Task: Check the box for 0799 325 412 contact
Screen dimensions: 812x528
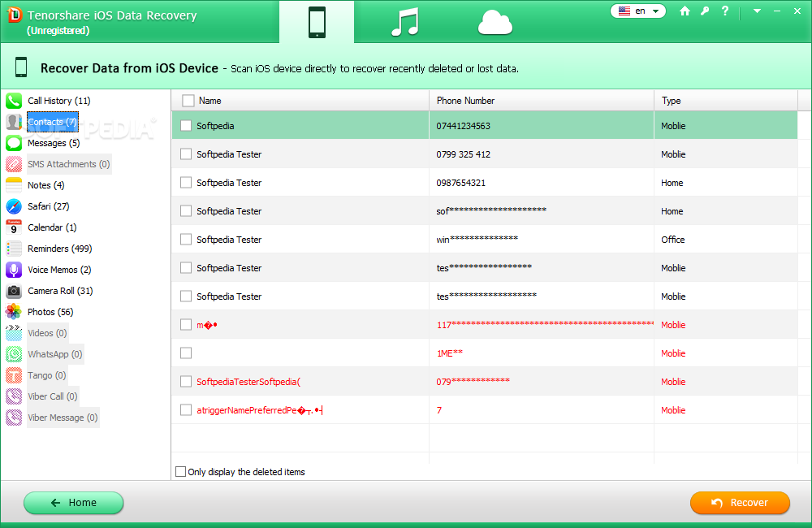Action: click(186, 154)
